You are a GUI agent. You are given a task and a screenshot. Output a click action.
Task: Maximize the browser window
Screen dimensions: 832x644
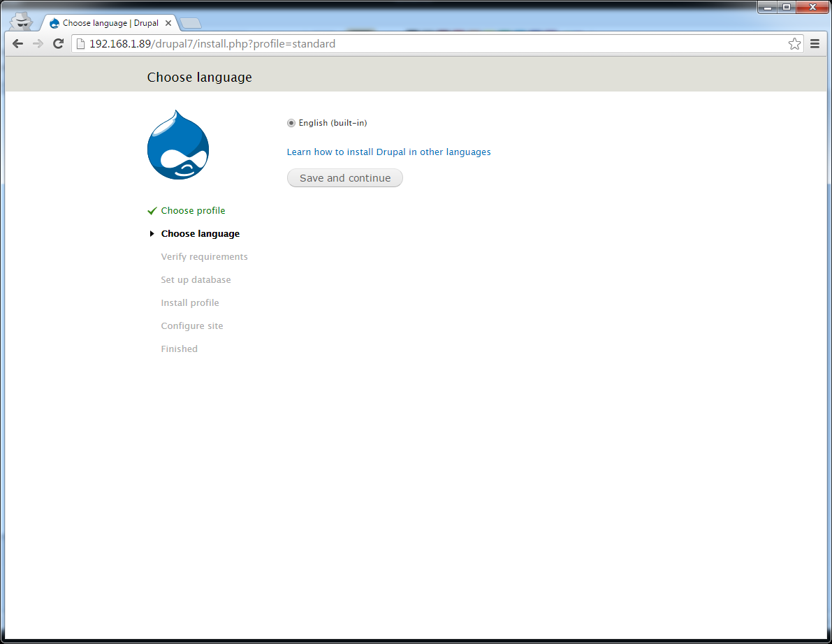[x=787, y=8]
